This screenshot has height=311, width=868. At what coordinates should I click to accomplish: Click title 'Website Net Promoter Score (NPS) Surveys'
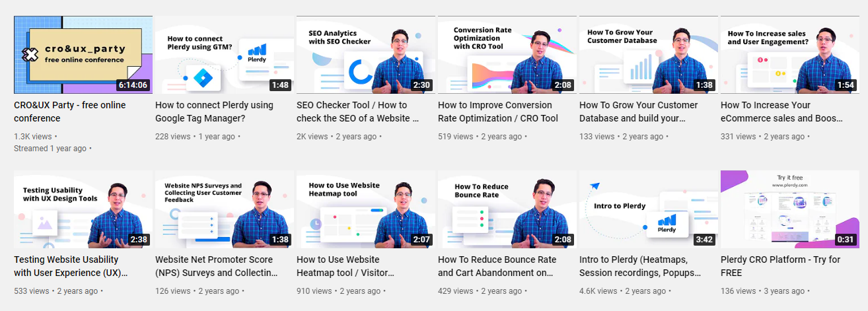click(x=217, y=266)
